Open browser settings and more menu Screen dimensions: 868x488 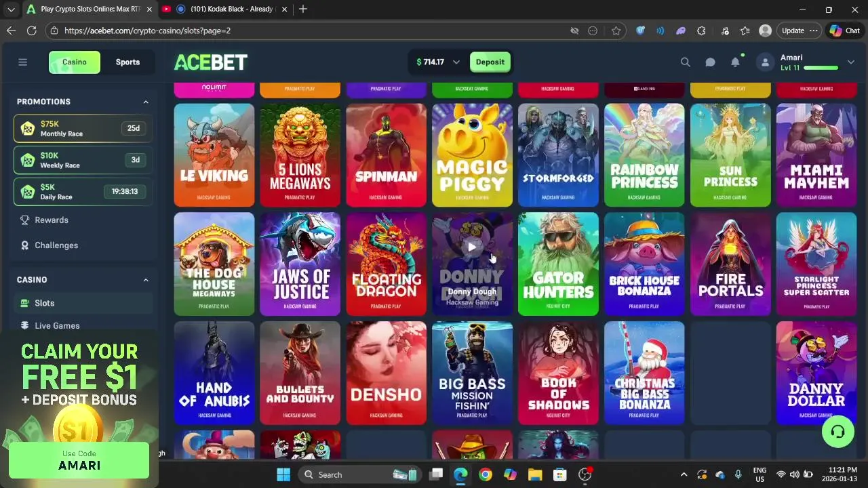[813, 30]
